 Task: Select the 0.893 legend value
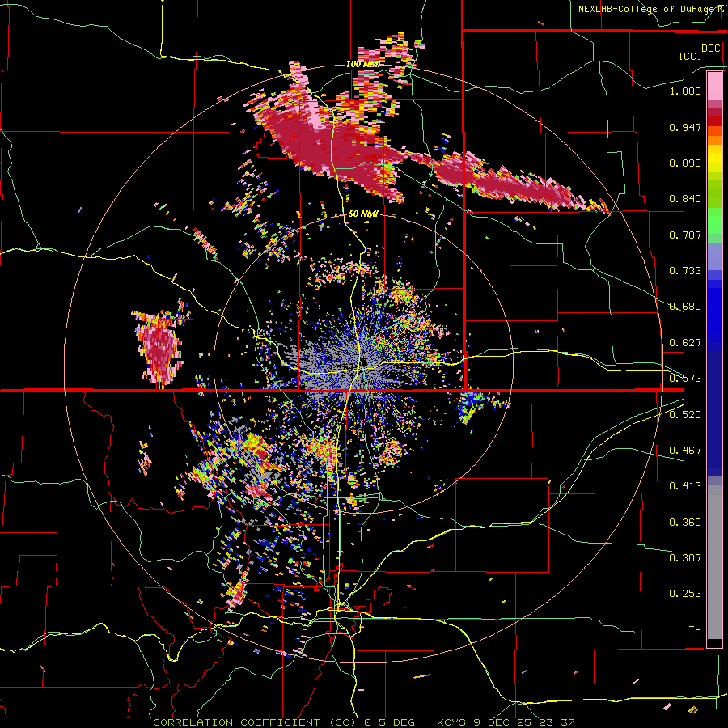point(685,163)
